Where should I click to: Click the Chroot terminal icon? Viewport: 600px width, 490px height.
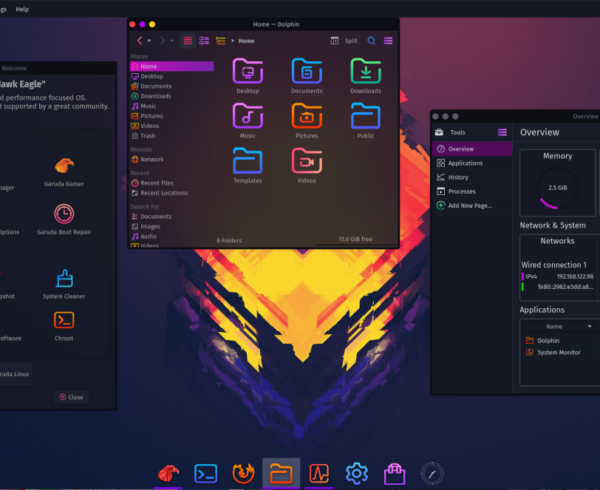63,322
